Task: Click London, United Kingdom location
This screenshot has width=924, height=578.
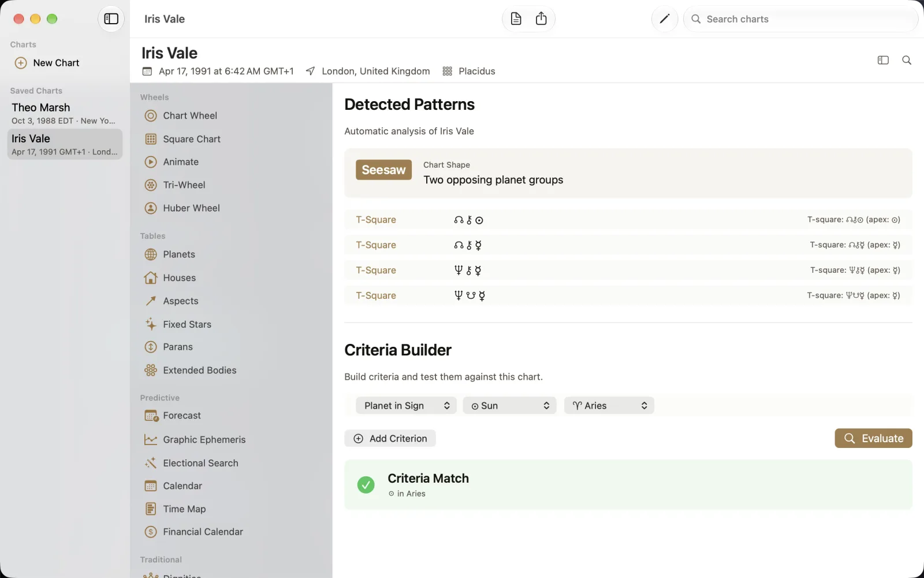Action: (x=376, y=71)
